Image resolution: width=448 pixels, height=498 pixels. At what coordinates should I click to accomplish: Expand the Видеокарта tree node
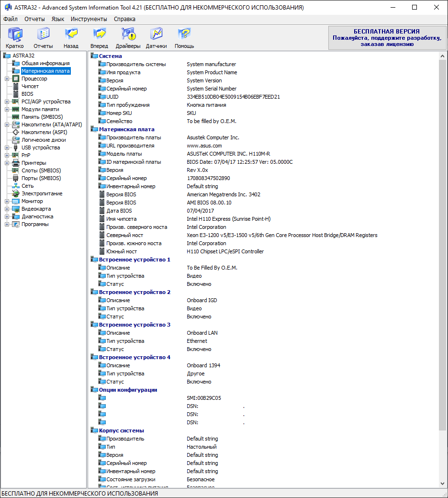click(x=7, y=209)
